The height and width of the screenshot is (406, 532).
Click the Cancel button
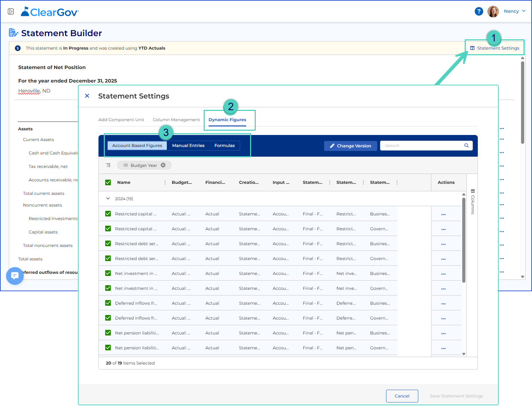pos(402,396)
